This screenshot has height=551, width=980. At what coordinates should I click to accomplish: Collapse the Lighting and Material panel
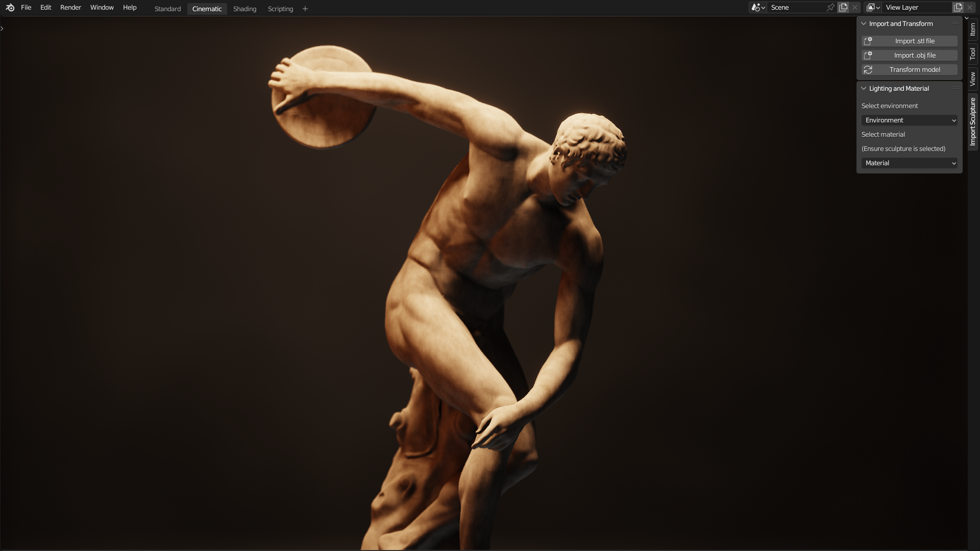coord(864,89)
